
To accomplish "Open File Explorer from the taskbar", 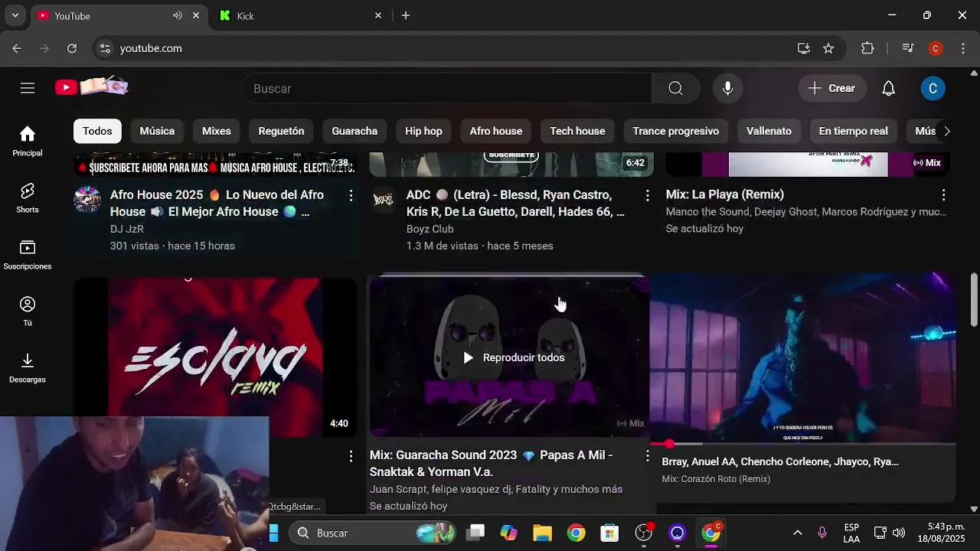I will tap(542, 533).
